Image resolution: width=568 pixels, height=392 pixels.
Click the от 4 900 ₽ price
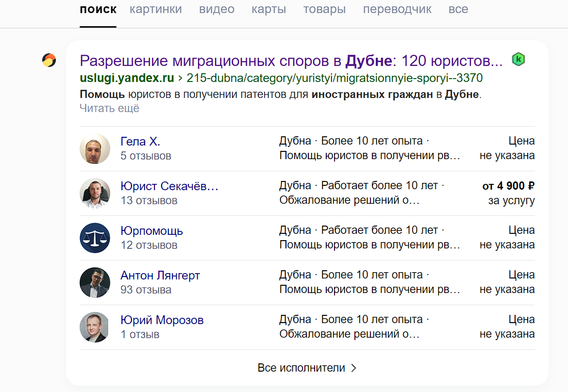pyautogui.click(x=508, y=186)
